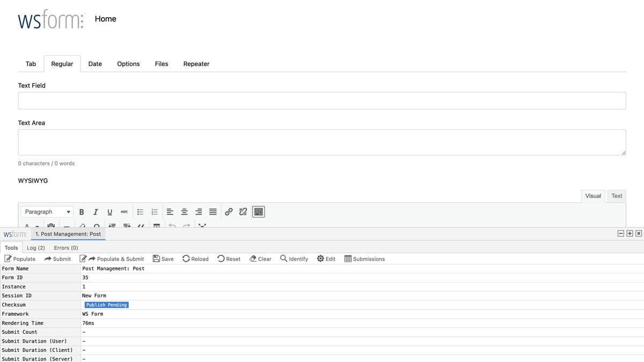Open the Log (2) tab
The height and width of the screenshot is (362, 644).
(35, 247)
